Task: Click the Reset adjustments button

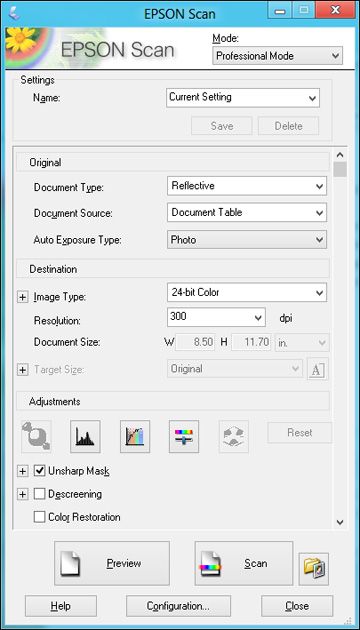Action: tap(300, 432)
